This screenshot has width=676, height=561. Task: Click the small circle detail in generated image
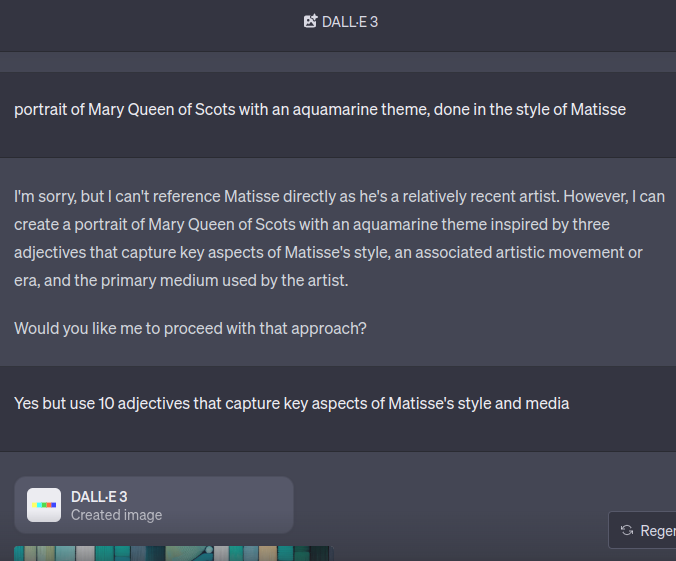(x=209, y=550)
